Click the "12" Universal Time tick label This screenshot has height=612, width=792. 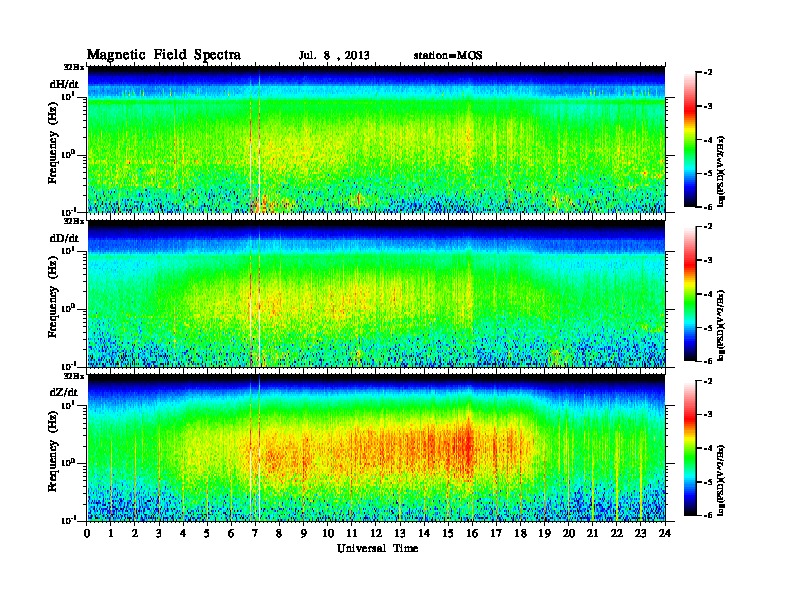376,534
